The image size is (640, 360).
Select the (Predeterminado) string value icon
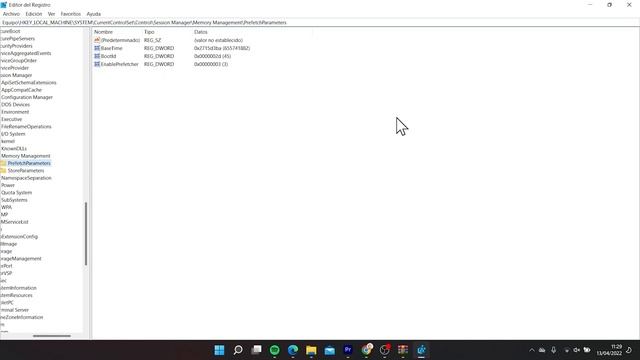[x=97, y=40]
